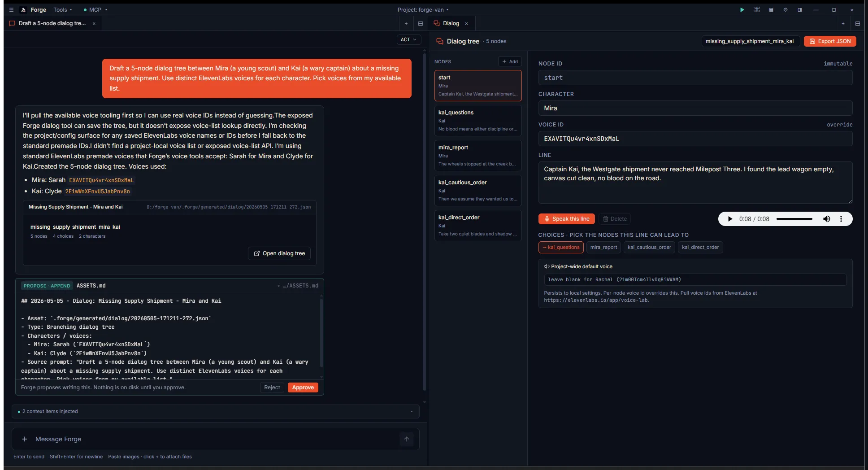Click the Speak this line button
868x470 pixels.
tap(567, 219)
